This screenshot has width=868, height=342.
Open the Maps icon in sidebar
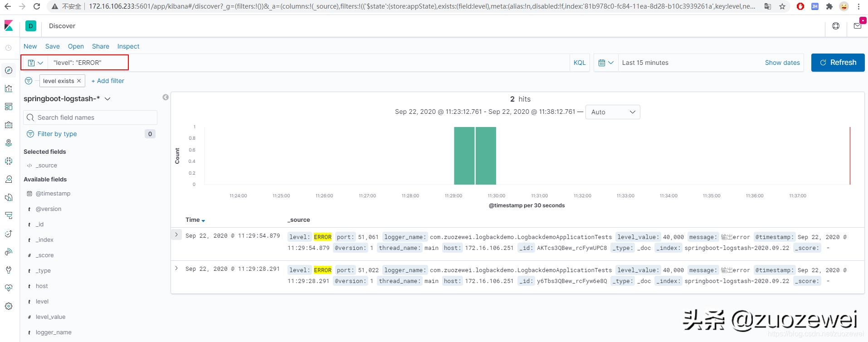click(9, 143)
